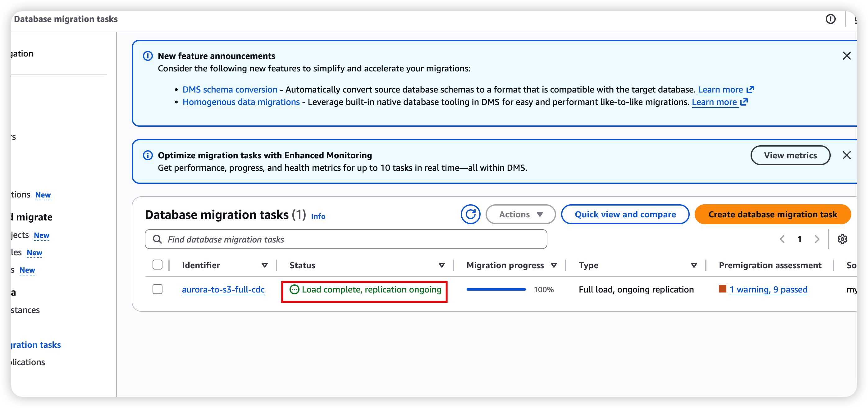Select the aurora-to-s3-full-cdc row checkbox
Image resolution: width=868 pixels, height=408 pixels.
[x=158, y=289]
